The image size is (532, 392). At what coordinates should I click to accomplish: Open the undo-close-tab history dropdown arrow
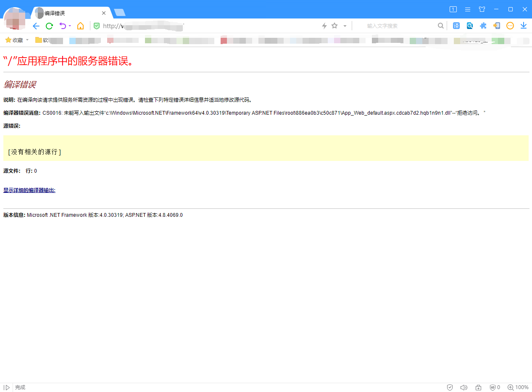(70, 26)
